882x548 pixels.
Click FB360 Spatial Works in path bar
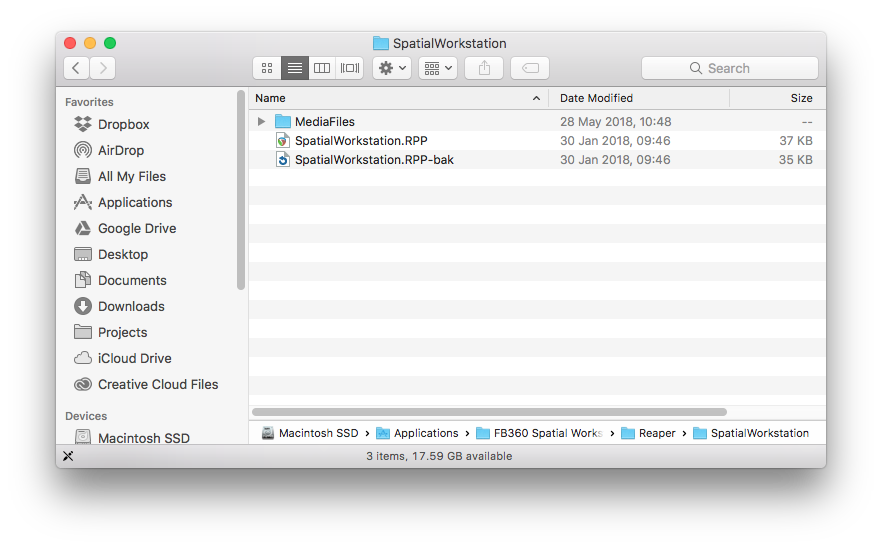[x=539, y=433]
